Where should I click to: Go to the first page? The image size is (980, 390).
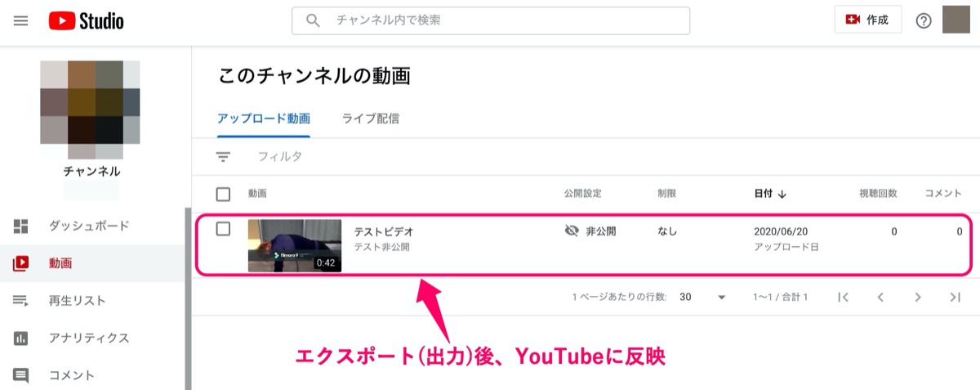(x=844, y=297)
